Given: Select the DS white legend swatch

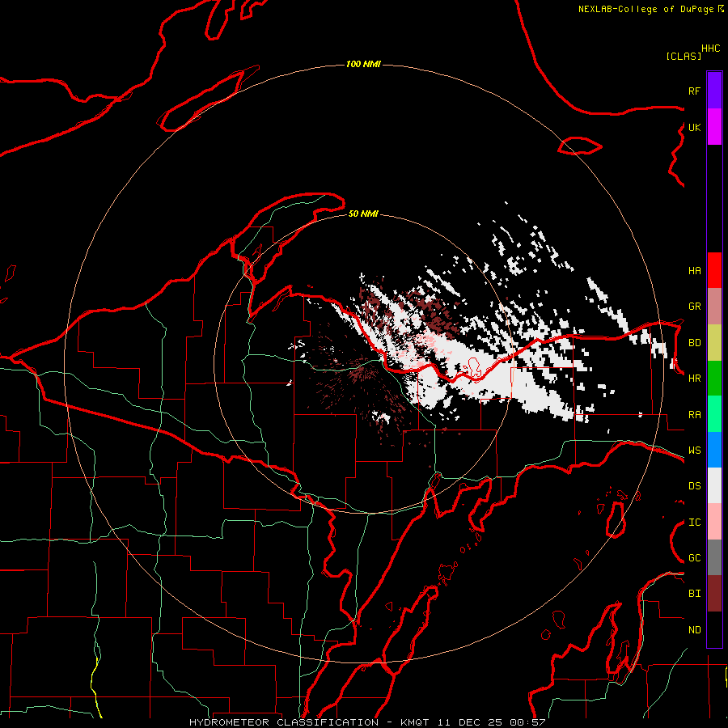Looking at the screenshot, I should tap(714, 485).
